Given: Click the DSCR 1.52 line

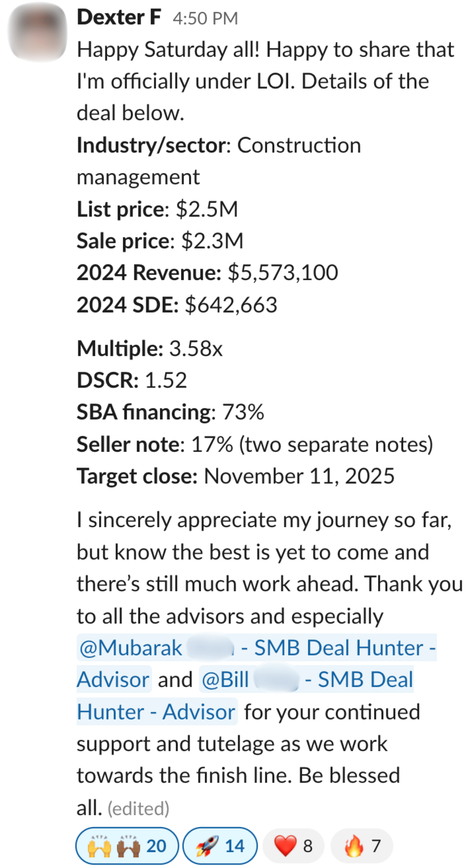Looking at the screenshot, I should (x=131, y=380).
